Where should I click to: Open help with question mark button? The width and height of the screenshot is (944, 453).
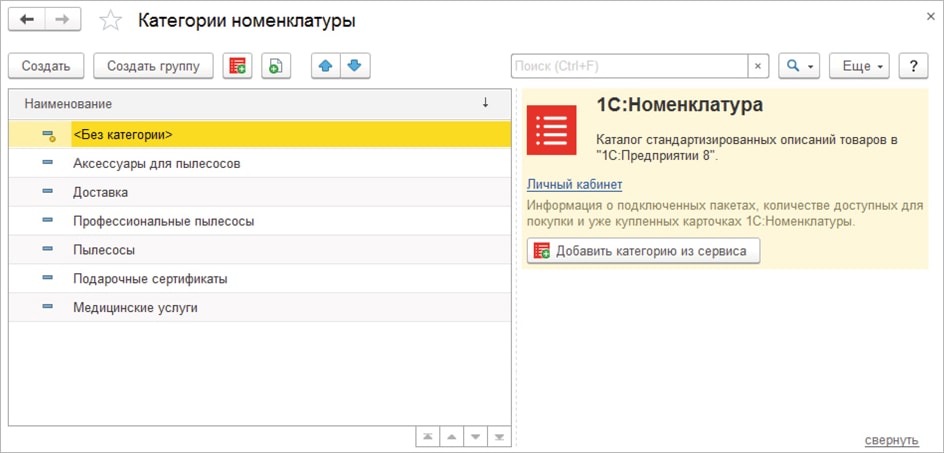point(913,66)
